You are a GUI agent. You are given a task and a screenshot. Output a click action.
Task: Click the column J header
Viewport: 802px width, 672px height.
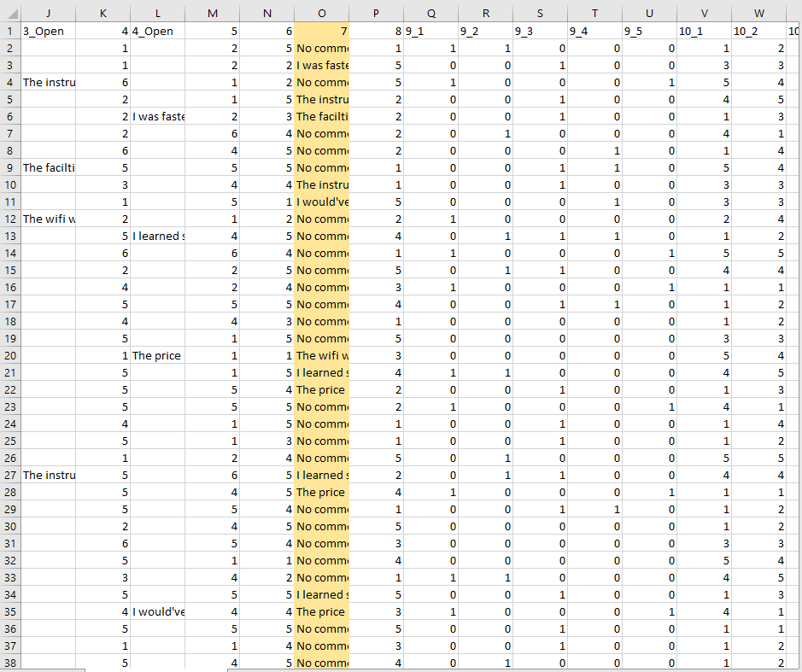click(x=48, y=13)
